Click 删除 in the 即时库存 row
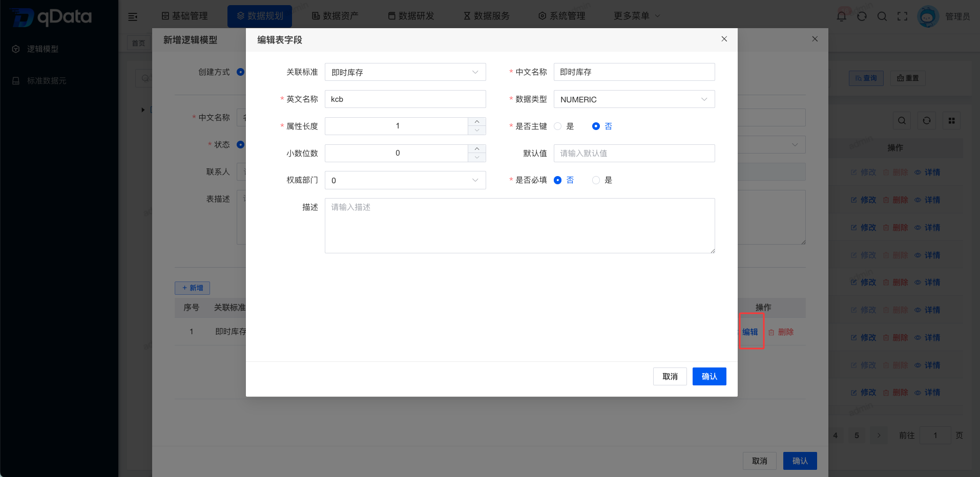The height and width of the screenshot is (477, 980). click(781, 332)
